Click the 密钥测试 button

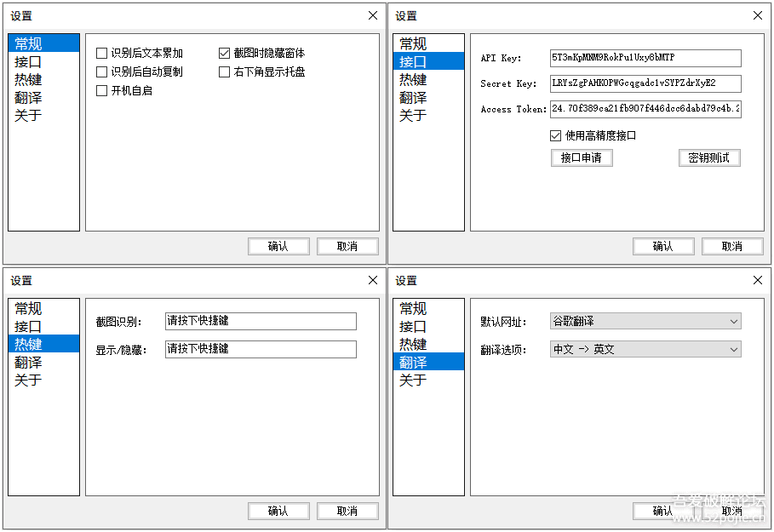[x=709, y=158]
